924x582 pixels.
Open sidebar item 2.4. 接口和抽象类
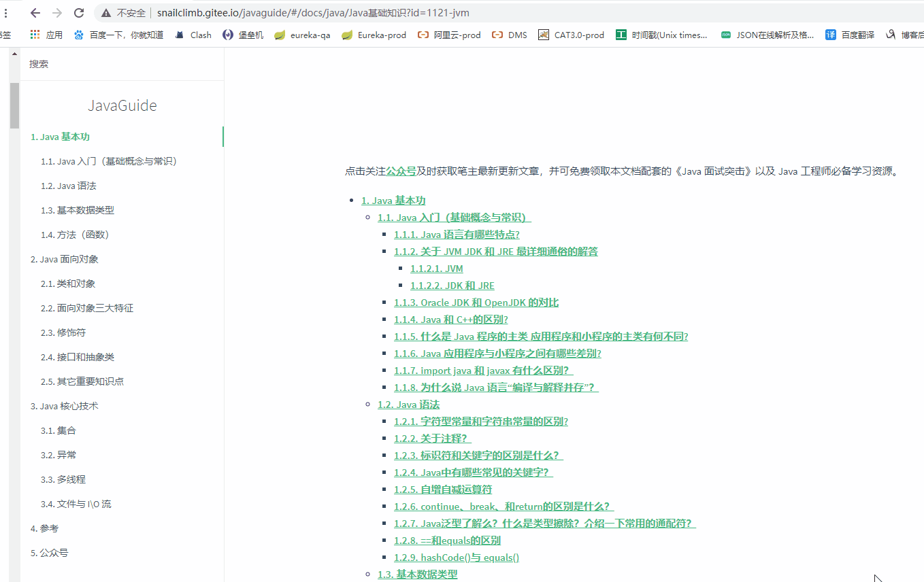(78, 357)
